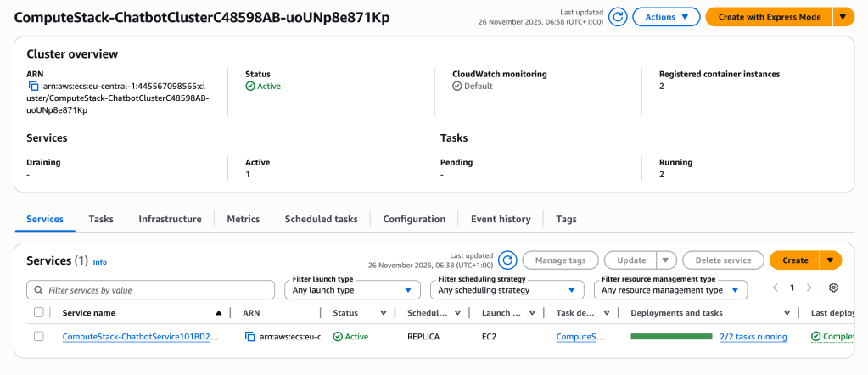The image size is (868, 375).
Task: Expand Filter launch type dropdown
Action: 352,290
